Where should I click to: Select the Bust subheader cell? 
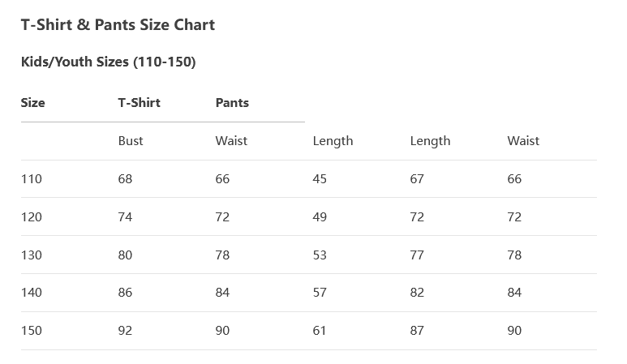131,140
